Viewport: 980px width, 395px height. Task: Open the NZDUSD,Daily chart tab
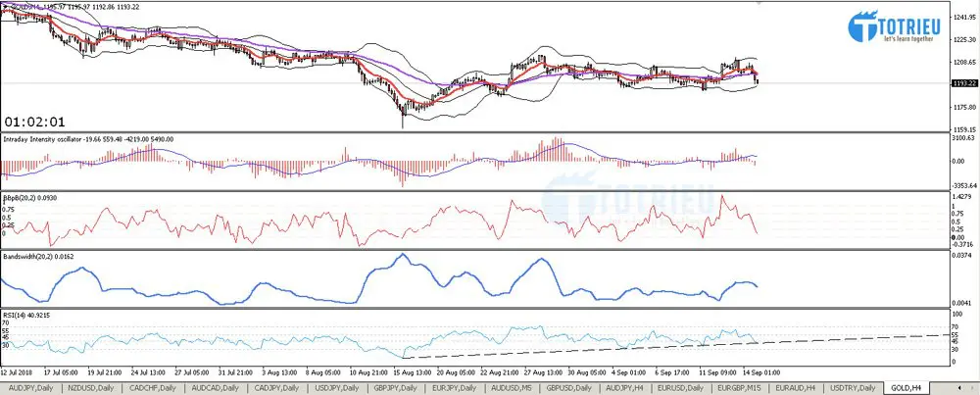click(91, 388)
